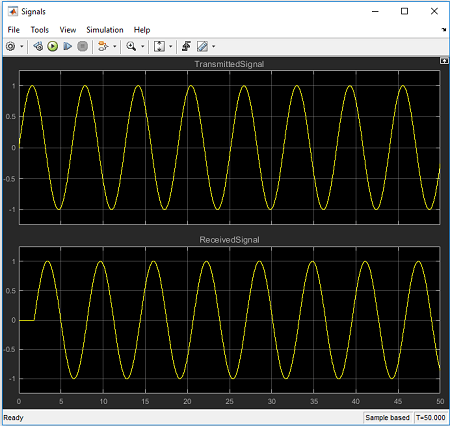Expand the measurements dropdown arrow
The image size is (450, 426).
click(x=214, y=46)
